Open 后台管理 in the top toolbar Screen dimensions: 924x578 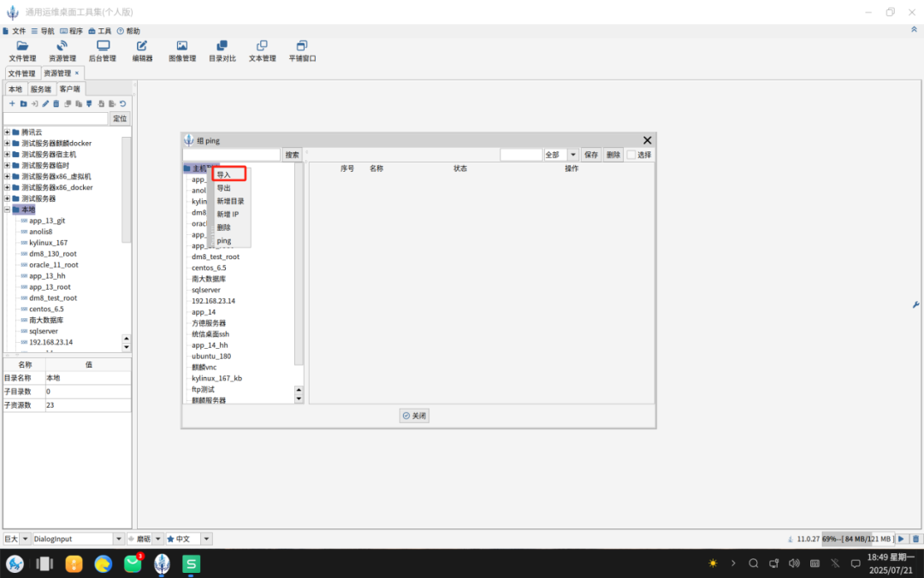(x=103, y=51)
